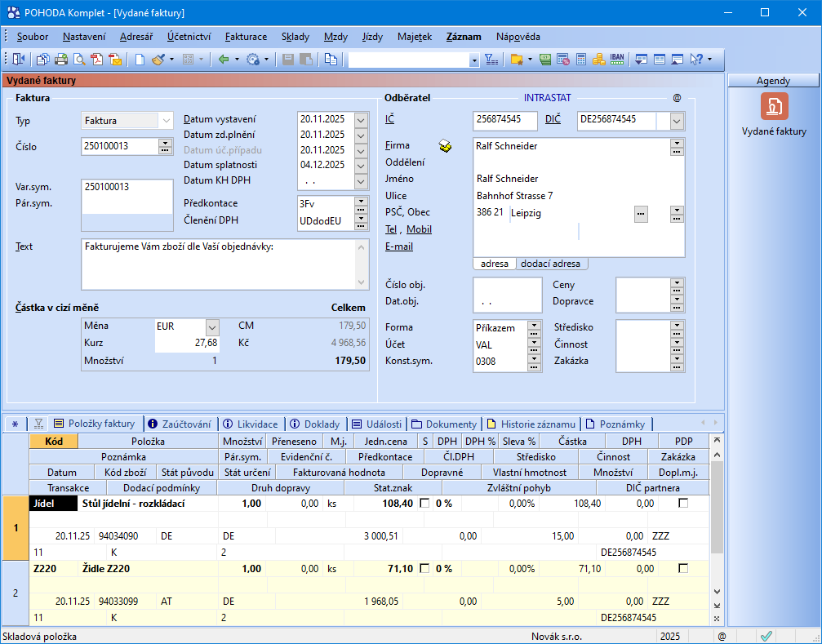
Task: Click the favorites folder star icon
Action: pyautogui.click(x=517, y=60)
